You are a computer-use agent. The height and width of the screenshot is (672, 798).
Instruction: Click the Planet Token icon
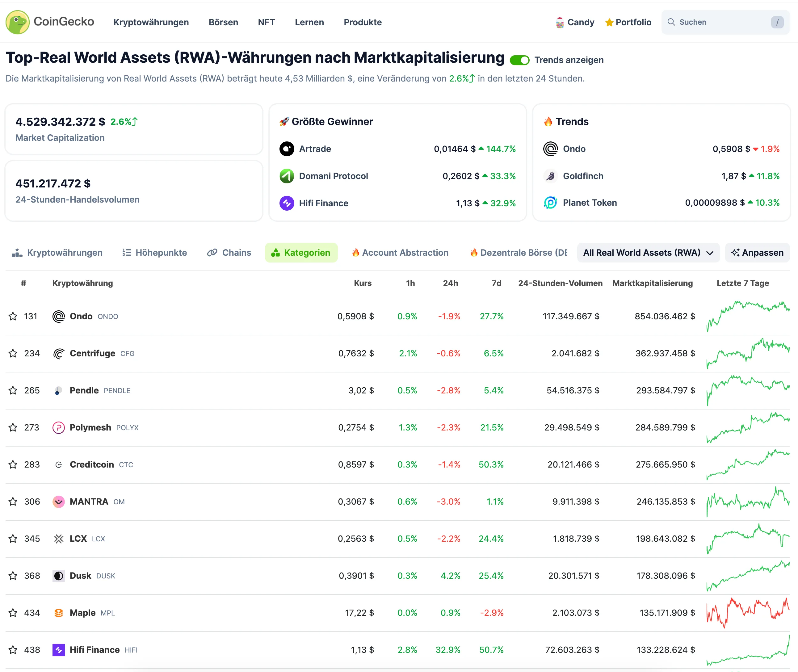tap(550, 203)
